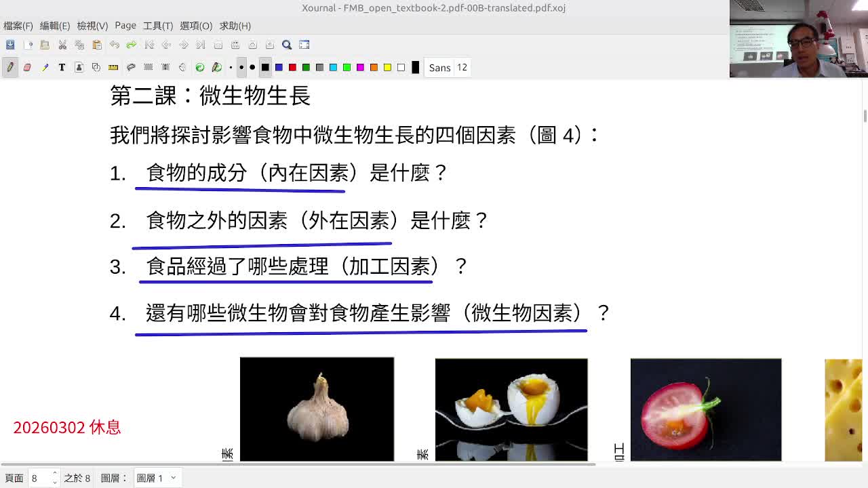The image size is (868, 488).
Task: Click the Undo arrow icon
Action: coord(115,45)
